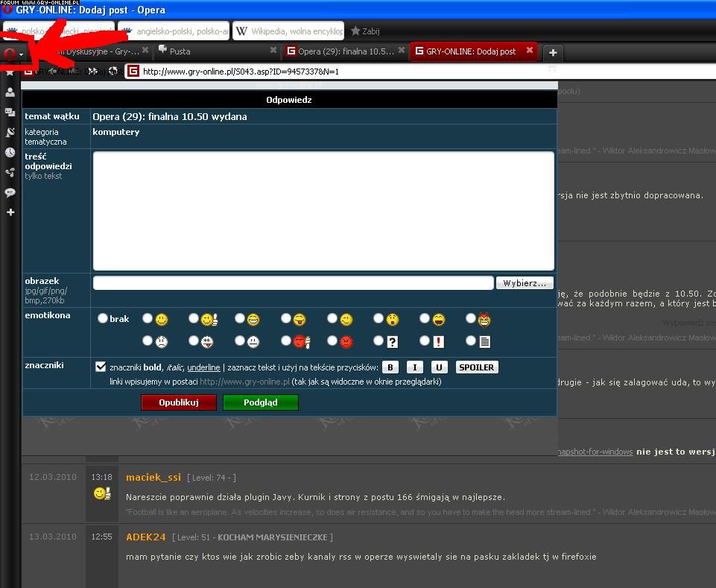
Task: Click the 'obrazek' file path input field
Action: (293, 282)
